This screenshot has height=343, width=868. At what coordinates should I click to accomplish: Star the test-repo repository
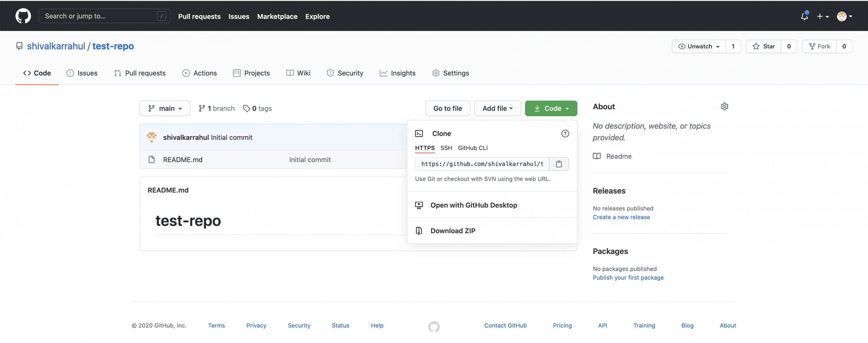point(764,46)
